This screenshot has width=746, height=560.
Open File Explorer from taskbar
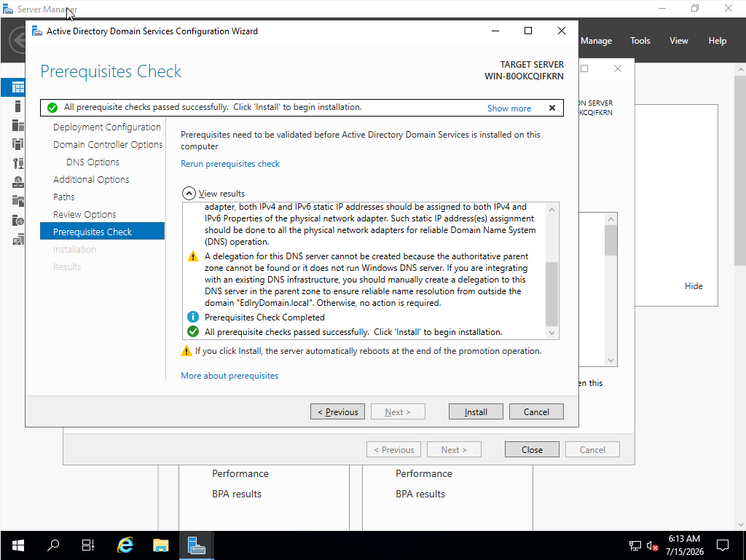tap(161, 545)
